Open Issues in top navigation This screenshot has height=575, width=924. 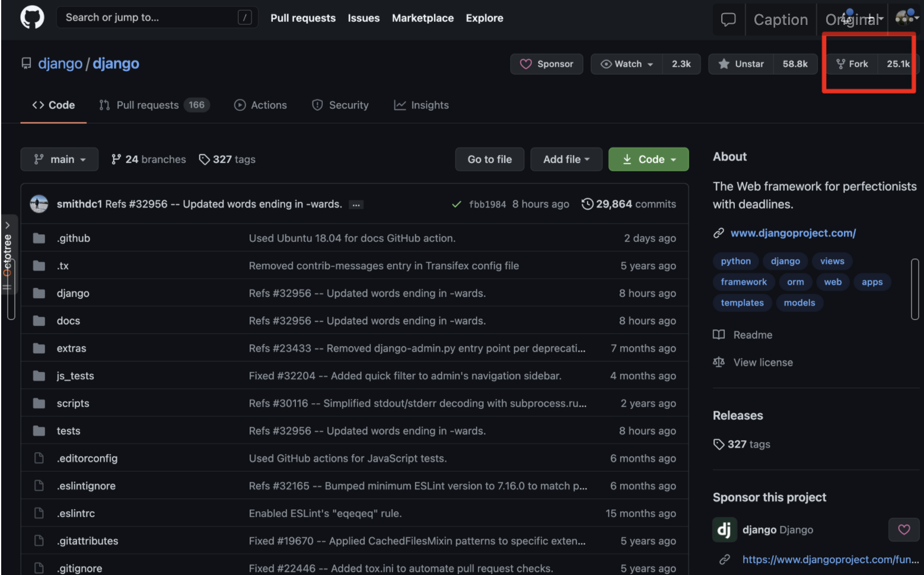(364, 18)
